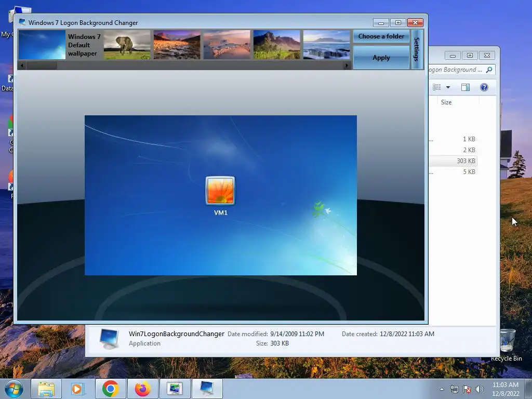Click the Choose a folder button
Image resolution: width=532 pixels, height=399 pixels.
tap(381, 36)
